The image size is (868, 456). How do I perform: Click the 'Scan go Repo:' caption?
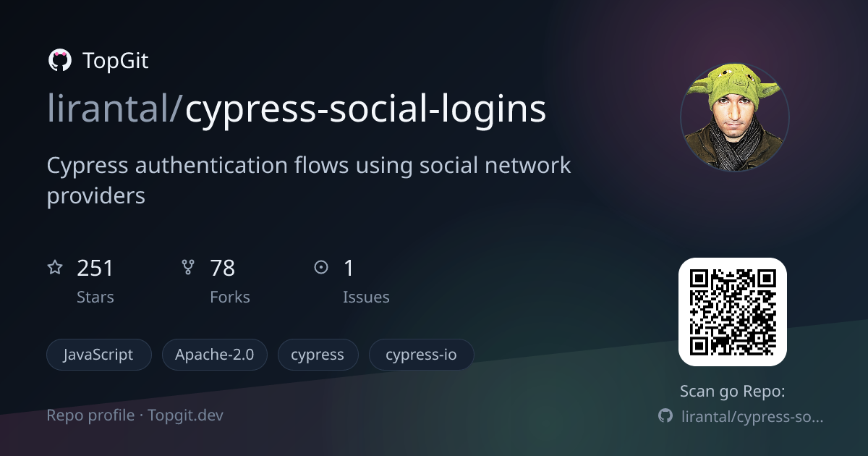pyautogui.click(x=733, y=392)
